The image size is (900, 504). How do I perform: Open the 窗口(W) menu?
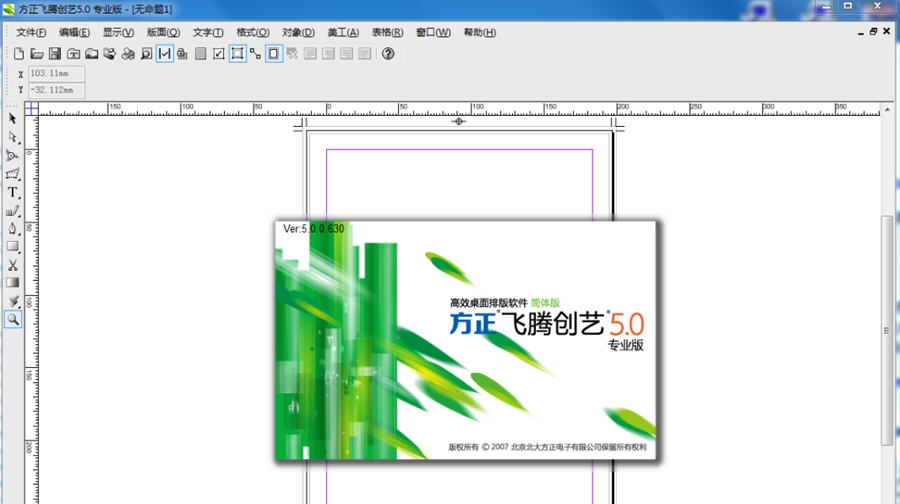[433, 33]
